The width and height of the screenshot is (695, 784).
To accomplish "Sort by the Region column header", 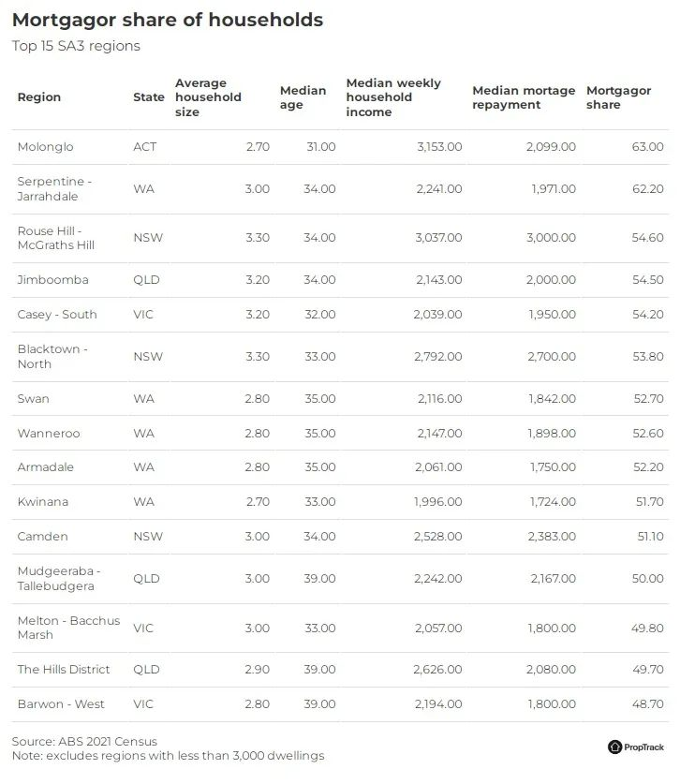I will tap(39, 97).
